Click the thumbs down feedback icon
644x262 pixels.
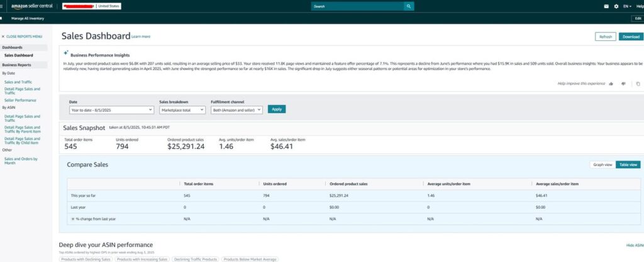point(623,84)
